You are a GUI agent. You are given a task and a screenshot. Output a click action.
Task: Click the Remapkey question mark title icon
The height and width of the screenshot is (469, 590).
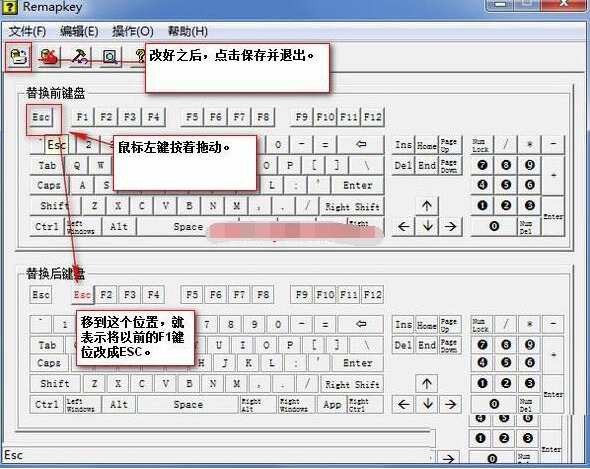click(x=9, y=7)
